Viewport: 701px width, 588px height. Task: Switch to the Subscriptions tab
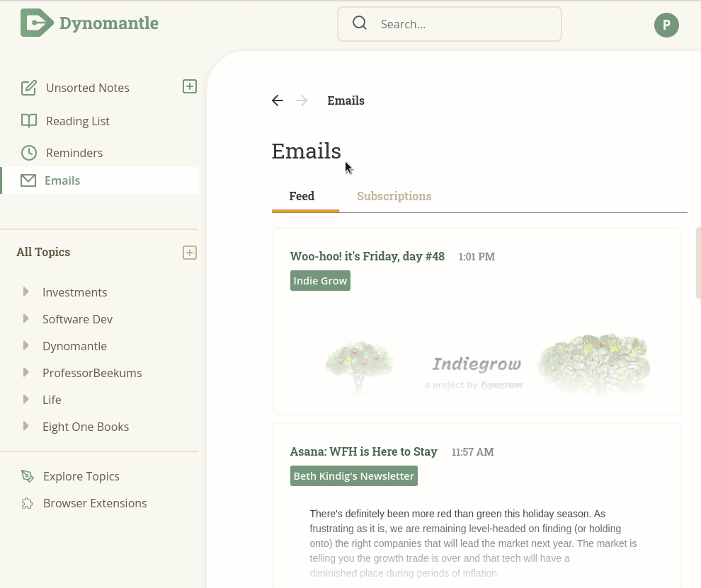394,196
